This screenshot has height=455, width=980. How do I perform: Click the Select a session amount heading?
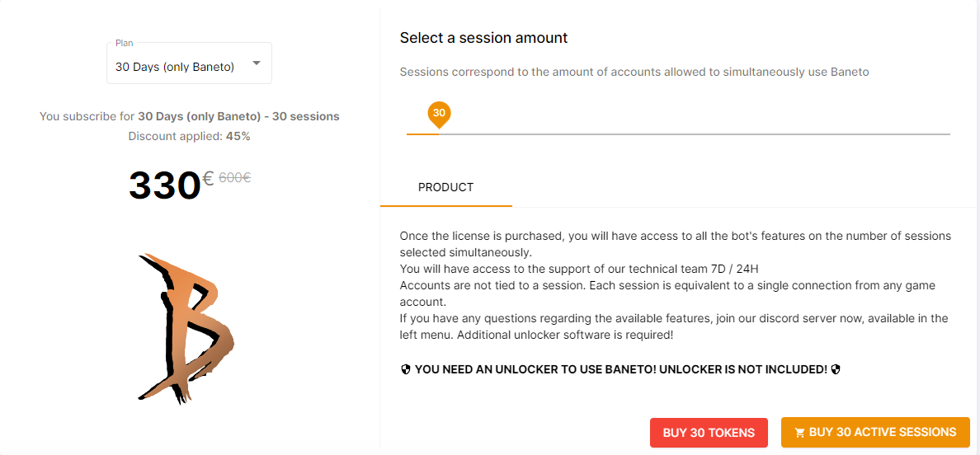[483, 37]
